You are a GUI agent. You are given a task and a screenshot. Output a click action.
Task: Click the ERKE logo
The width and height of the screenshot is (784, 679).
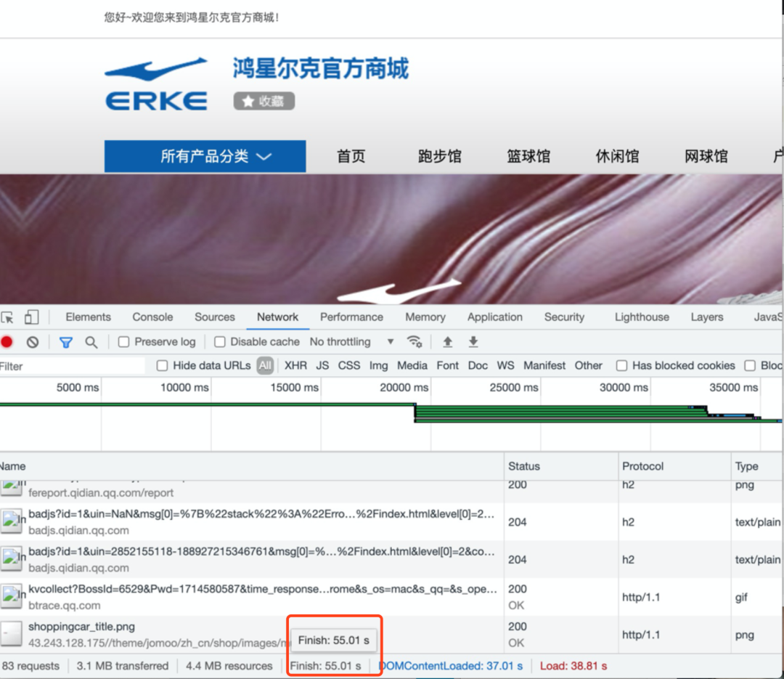(x=156, y=84)
